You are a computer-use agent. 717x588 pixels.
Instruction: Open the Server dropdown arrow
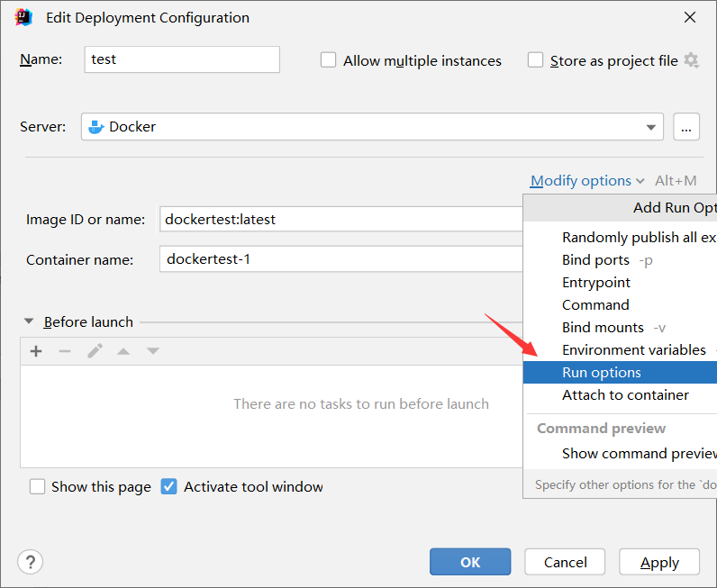pyautogui.click(x=650, y=127)
